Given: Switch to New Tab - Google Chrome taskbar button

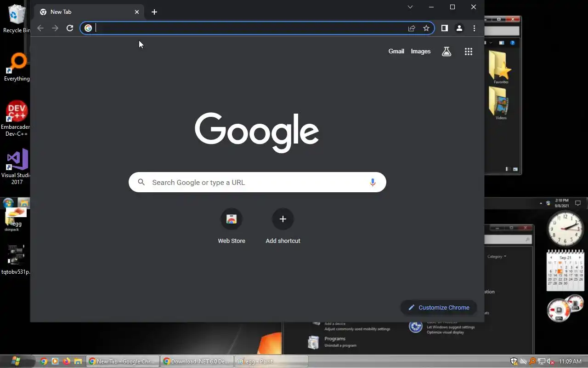Looking at the screenshot, I should [x=123, y=362].
